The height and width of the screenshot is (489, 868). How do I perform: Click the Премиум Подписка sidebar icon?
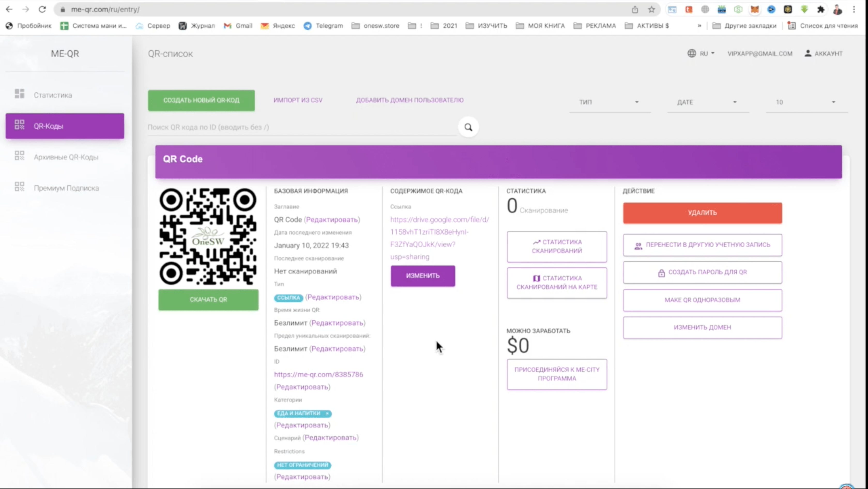click(x=20, y=187)
